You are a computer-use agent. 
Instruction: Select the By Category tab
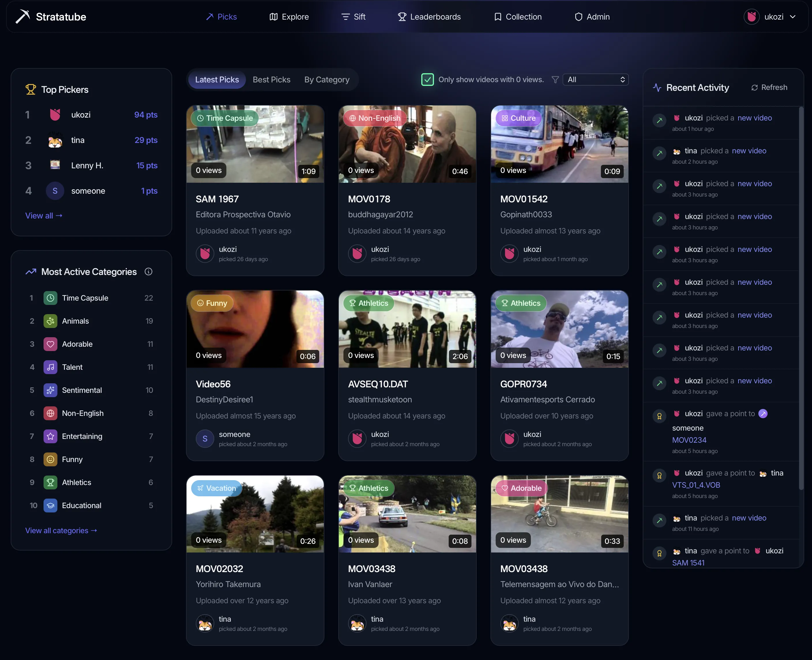[x=326, y=80]
